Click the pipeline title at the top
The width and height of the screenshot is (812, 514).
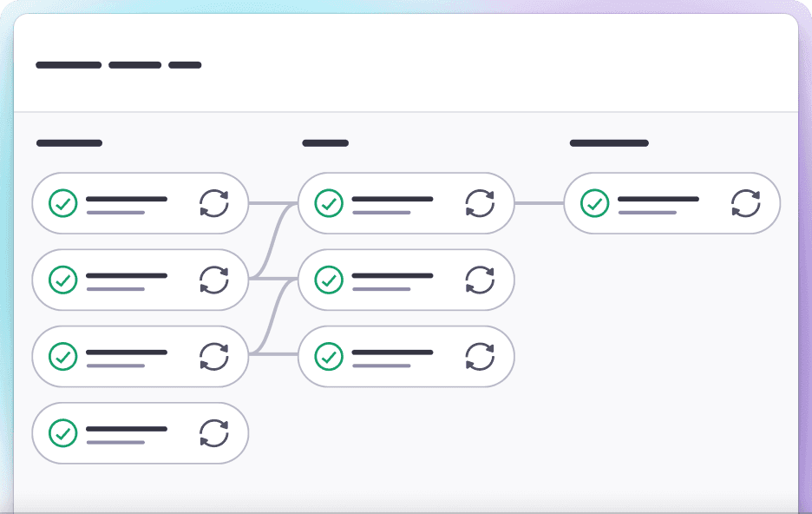(x=119, y=65)
